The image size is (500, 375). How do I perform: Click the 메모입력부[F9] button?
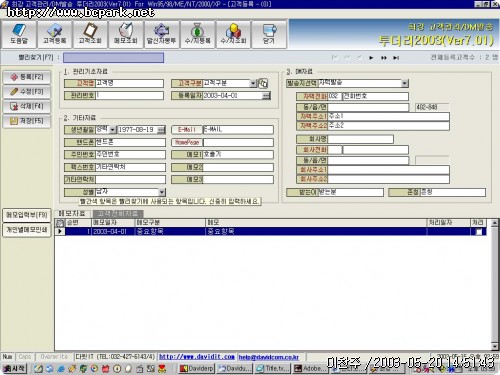[27, 215]
